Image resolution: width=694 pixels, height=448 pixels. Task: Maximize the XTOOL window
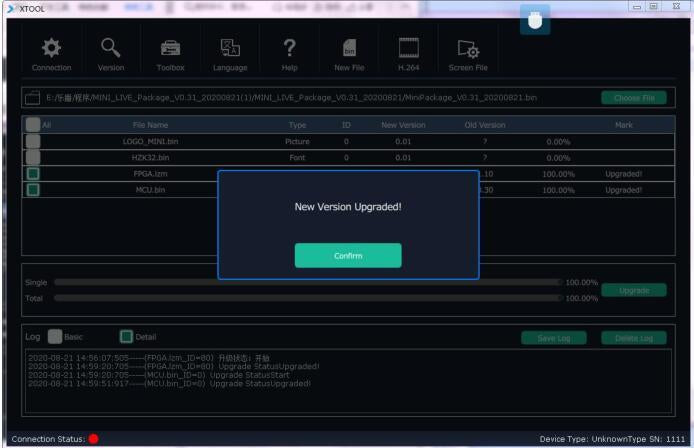point(653,7)
